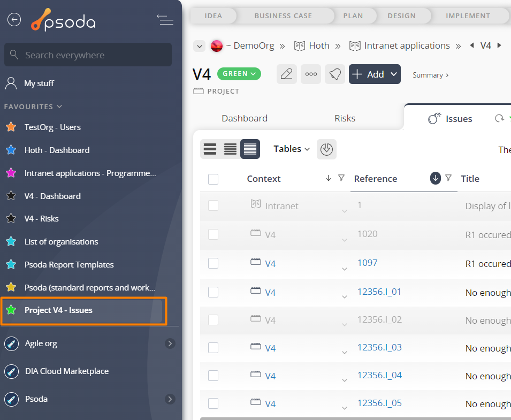Toggle the select-all checkbox in table header

pyautogui.click(x=213, y=179)
